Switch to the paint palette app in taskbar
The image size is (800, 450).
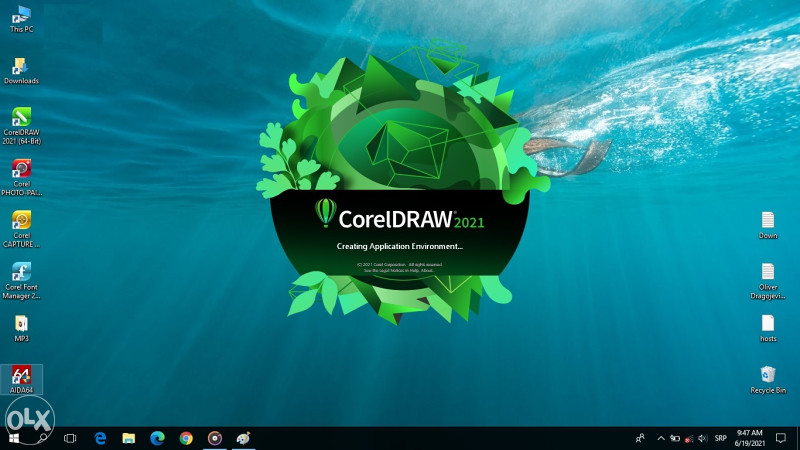tap(243, 438)
